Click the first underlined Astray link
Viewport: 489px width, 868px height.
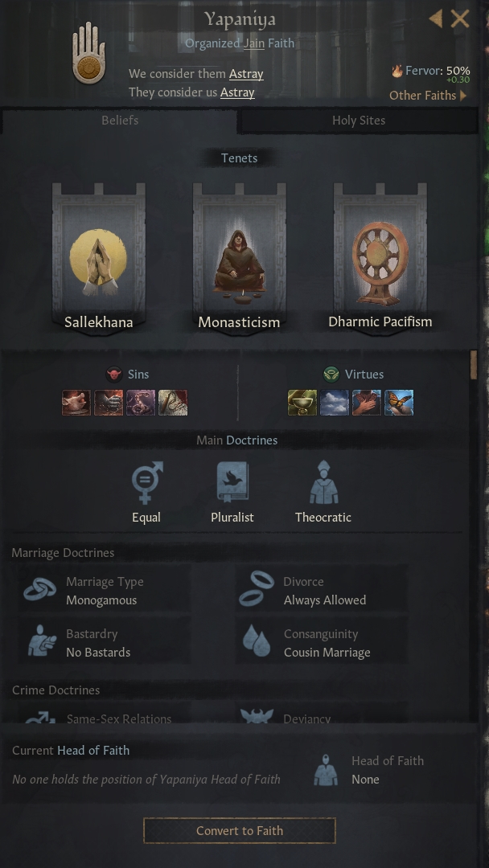pyautogui.click(x=246, y=74)
